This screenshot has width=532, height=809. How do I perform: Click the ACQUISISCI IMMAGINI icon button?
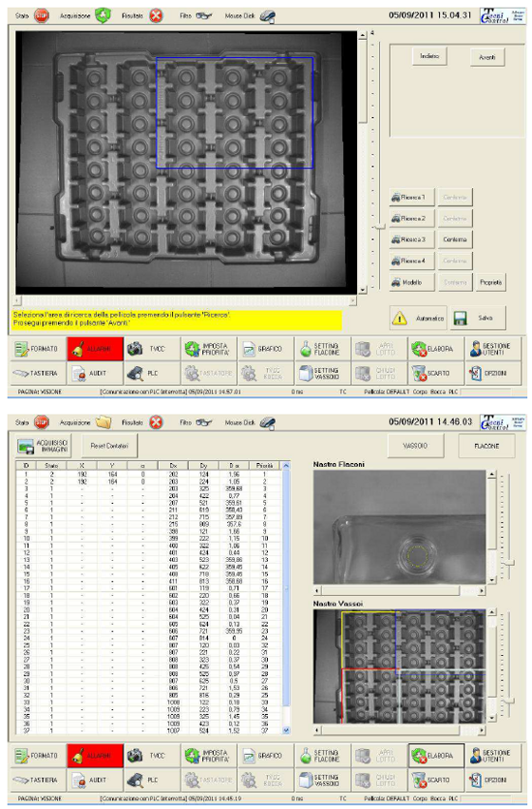43,446
